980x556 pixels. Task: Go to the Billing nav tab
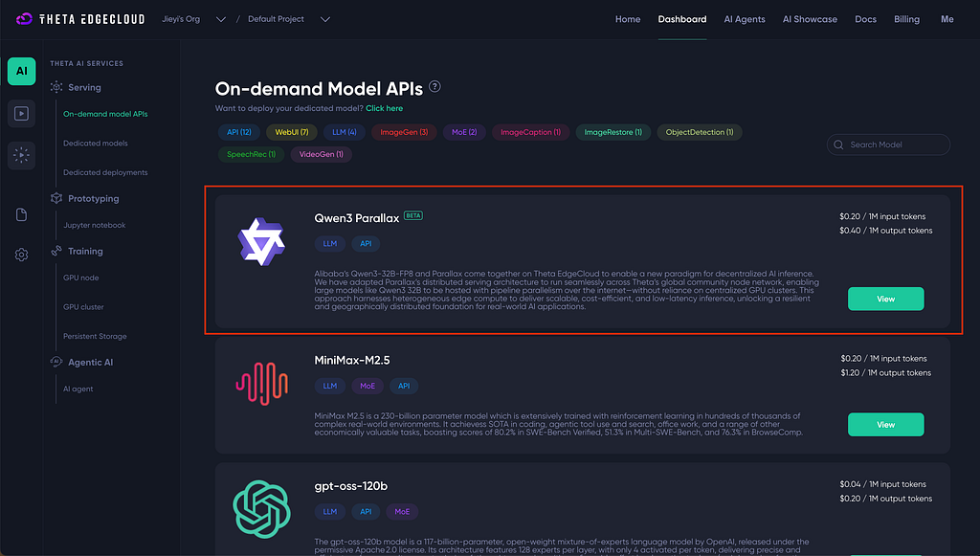[x=906, y=19]
